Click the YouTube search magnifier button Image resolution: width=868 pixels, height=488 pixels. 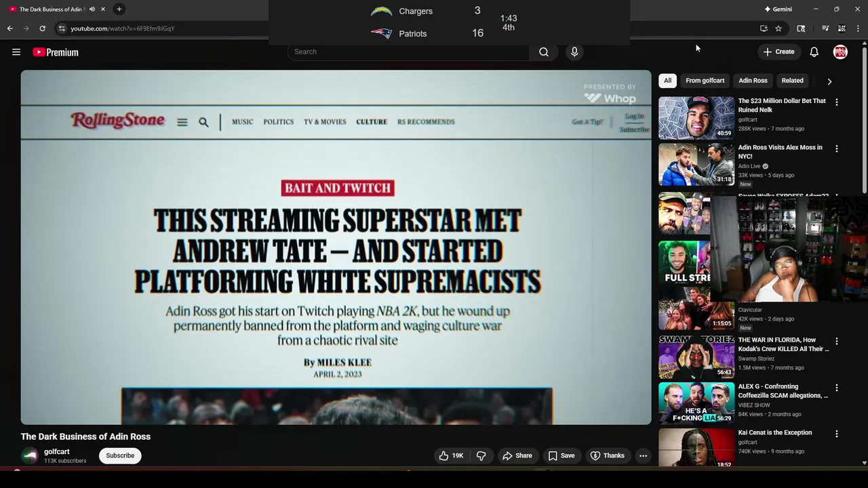(x=544, y=52)
